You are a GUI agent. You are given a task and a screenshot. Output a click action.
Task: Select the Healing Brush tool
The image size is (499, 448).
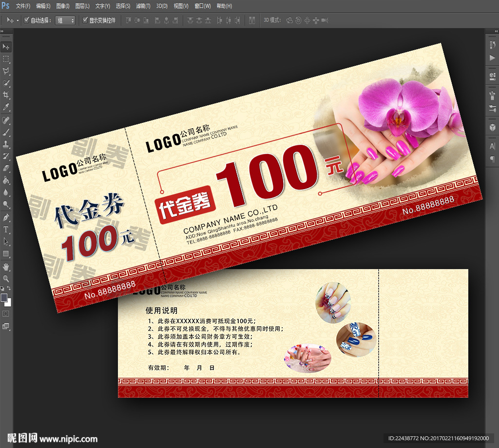[6, 120]
